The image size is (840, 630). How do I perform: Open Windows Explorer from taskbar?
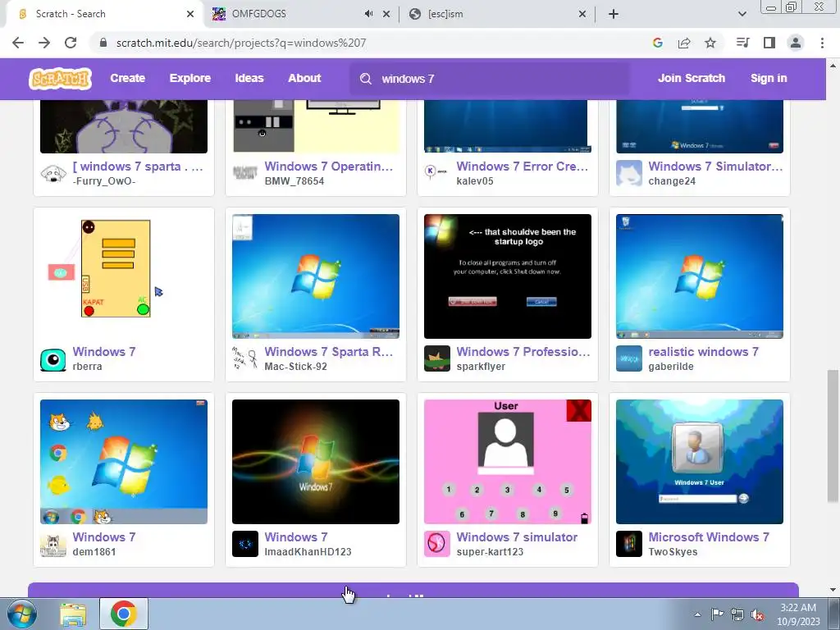(x=73, y=614)
